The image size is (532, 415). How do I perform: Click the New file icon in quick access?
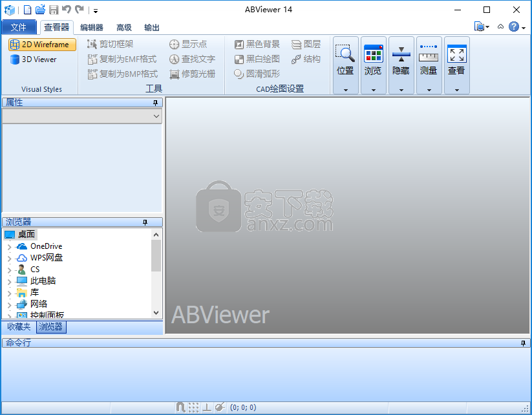click(28, 10)
